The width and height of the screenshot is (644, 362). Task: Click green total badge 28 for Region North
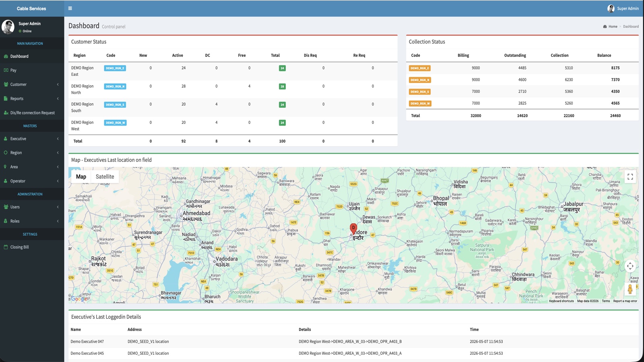pyautogui.click(x=282, y=86)
